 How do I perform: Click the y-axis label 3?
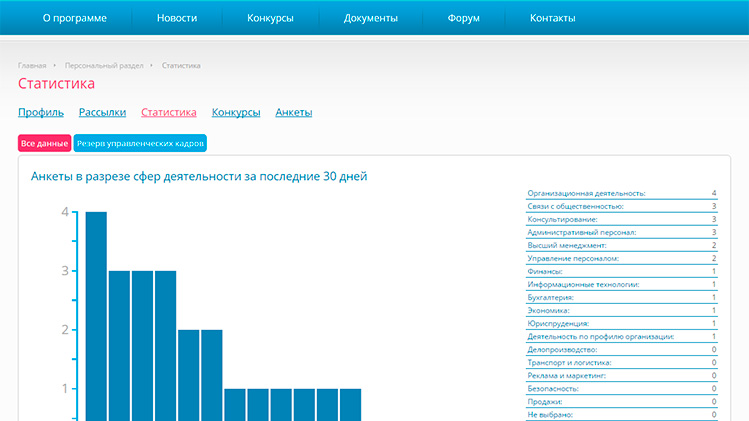(x=65, y=271)
